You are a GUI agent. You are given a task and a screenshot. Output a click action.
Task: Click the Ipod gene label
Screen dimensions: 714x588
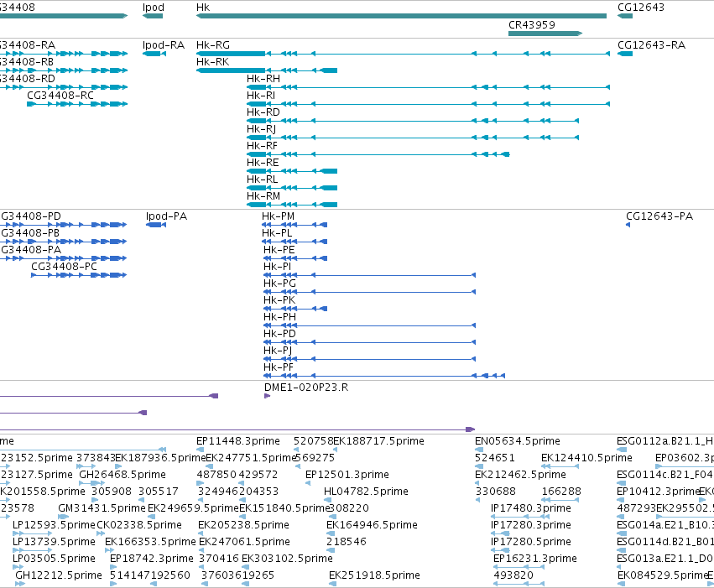pyautogui.click(x=153, y=8)
